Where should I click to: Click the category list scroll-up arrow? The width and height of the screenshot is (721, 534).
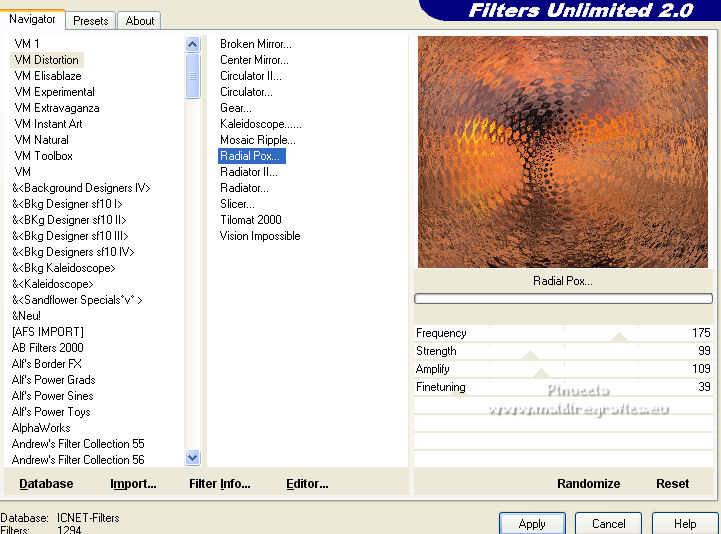(x=193, y=45)
